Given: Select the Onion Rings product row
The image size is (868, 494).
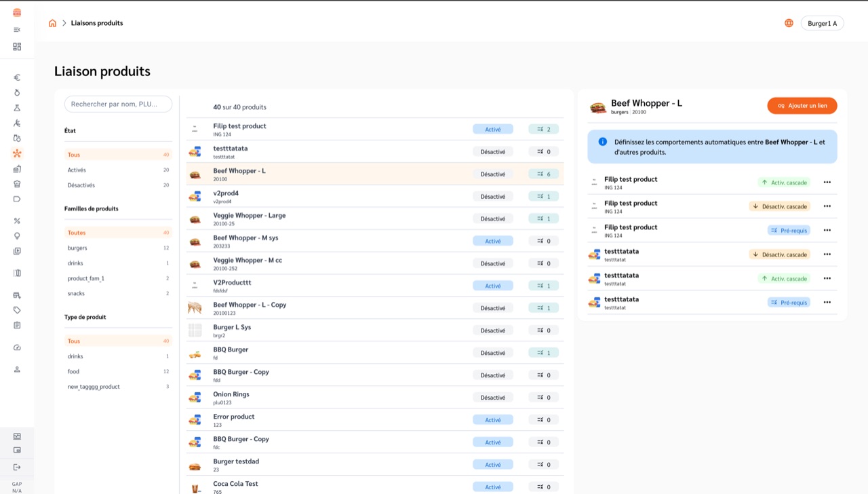Looking at the screenshot, I should pyautogui.click(x=375, y=397).
